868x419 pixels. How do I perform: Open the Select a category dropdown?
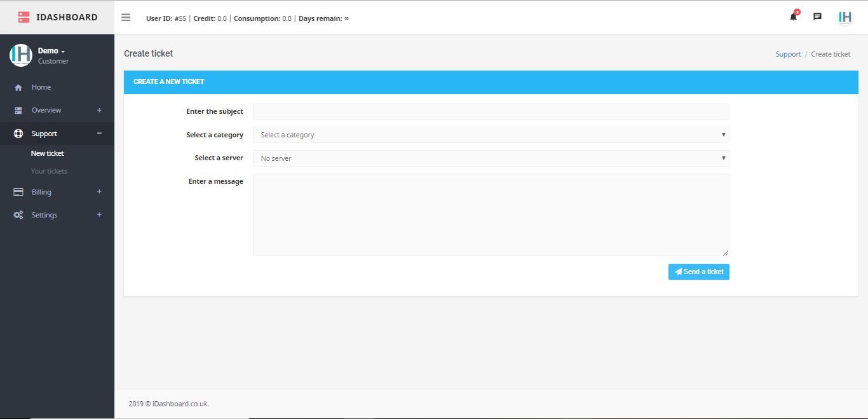(491, 135)
